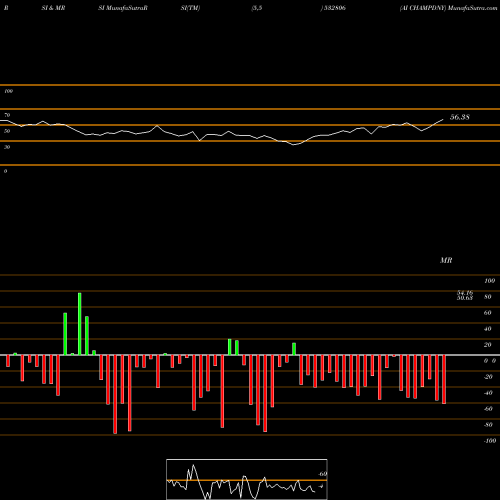
Task: Click the positive 40 label on MR axis
Action: 488,329
